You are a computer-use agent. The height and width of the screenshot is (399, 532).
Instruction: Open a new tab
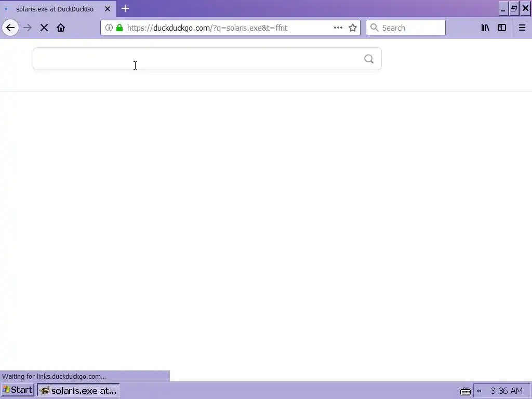coord(125,8)
